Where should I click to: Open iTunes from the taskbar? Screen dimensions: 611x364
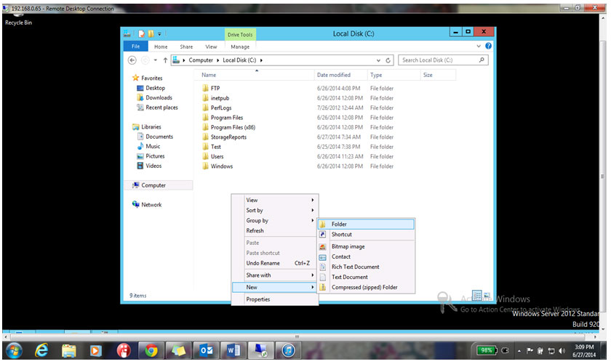(x=288, y=351)
